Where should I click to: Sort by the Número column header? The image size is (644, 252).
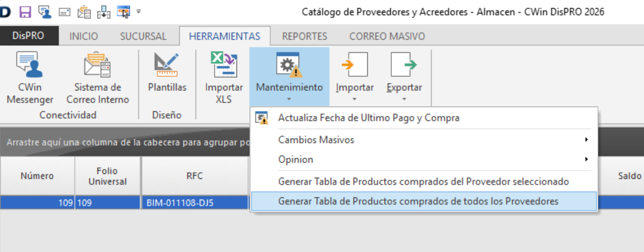coord(38,176)
